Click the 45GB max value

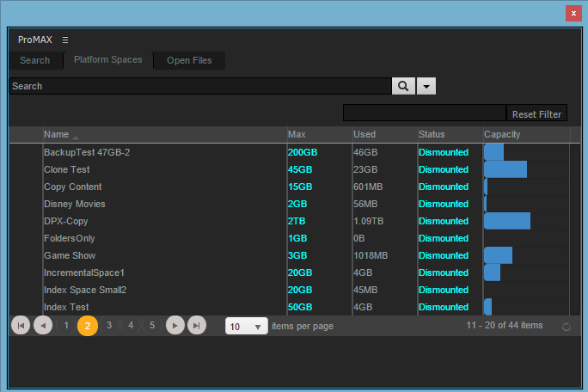coord(300,169)
